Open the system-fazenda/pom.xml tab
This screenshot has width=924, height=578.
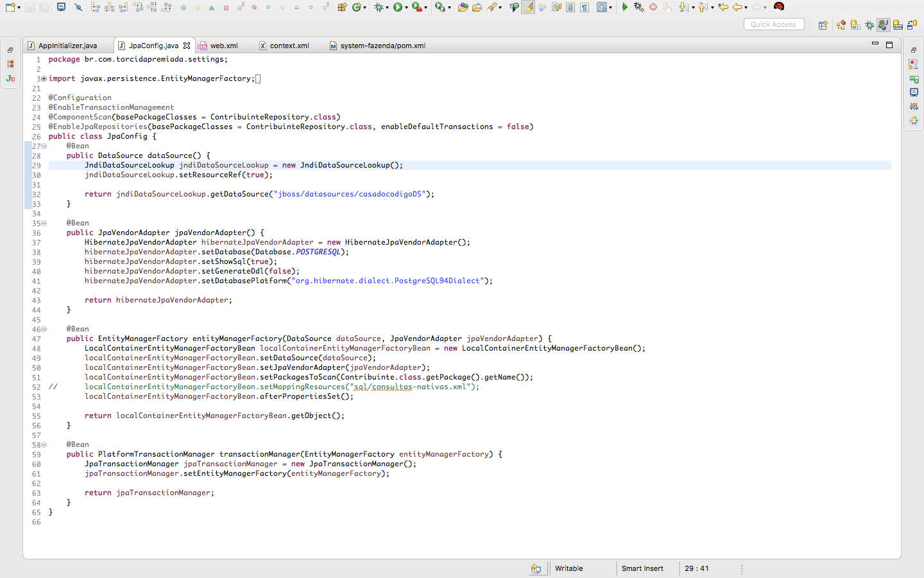point(382,46)
